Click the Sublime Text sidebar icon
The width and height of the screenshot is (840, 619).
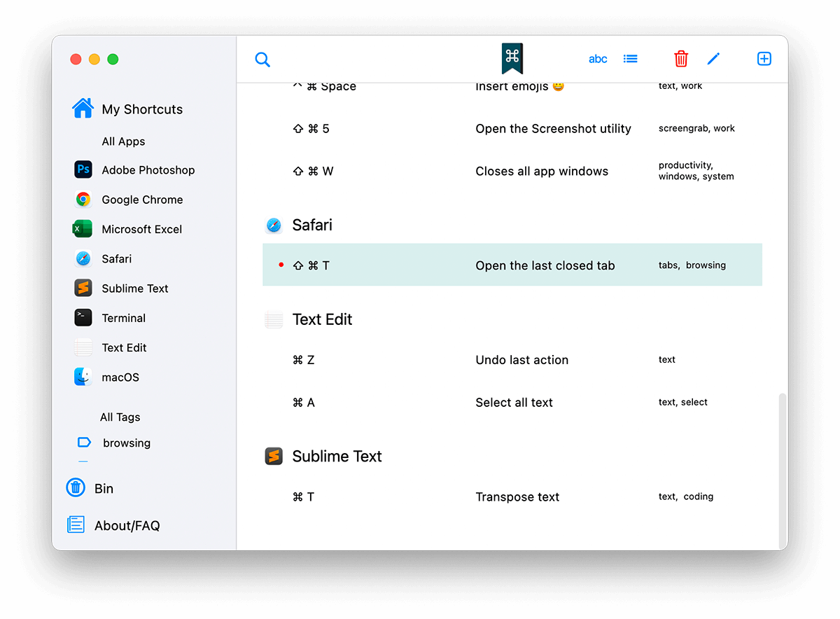coord(83,288)
